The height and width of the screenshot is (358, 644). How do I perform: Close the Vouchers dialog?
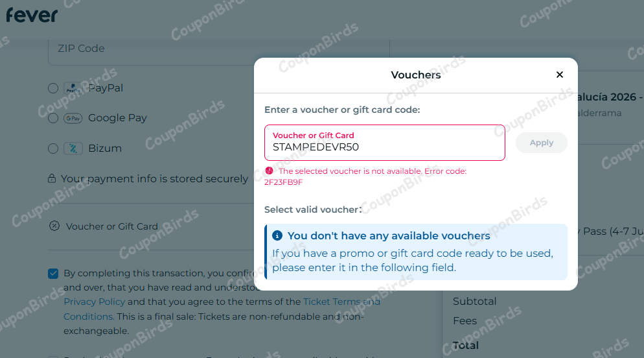560,75
